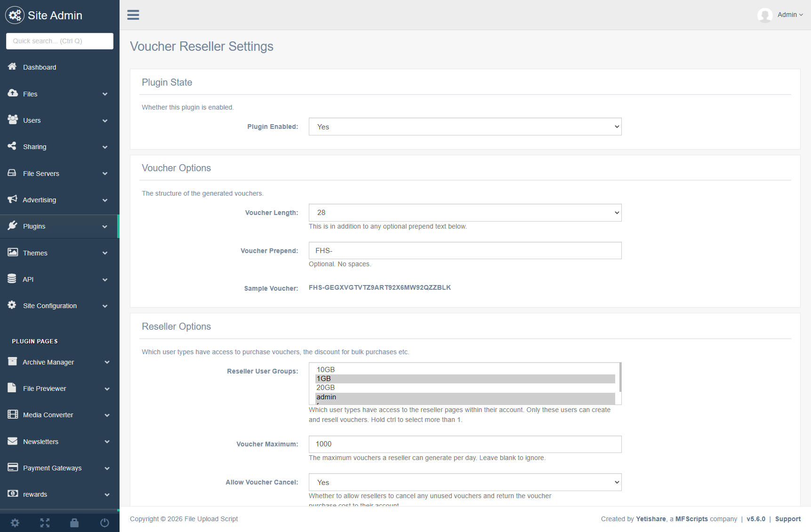Open the Voucher Length dropdown

click(465, 213)
